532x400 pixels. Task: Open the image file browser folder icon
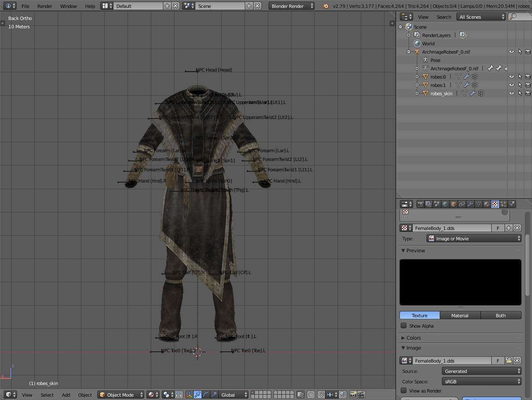pos(509,360)
